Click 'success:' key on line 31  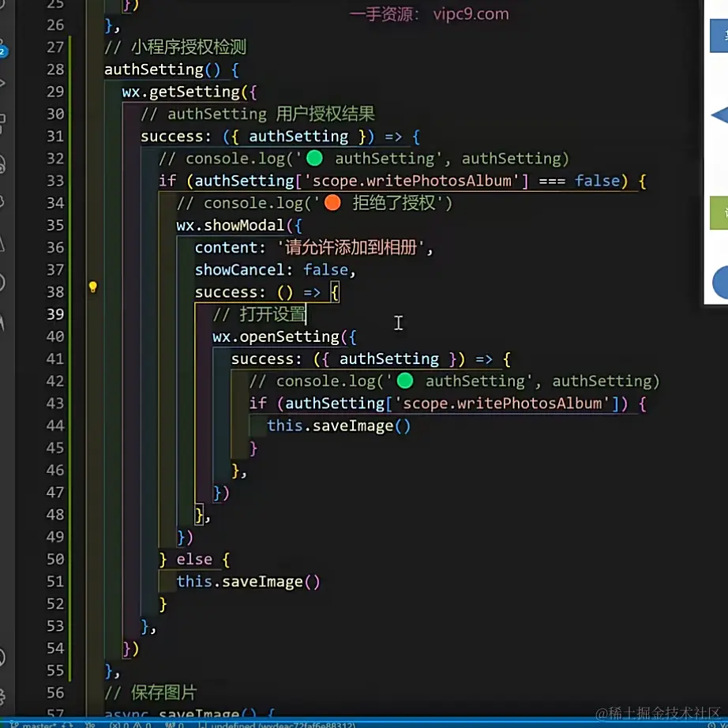(176, 137)
